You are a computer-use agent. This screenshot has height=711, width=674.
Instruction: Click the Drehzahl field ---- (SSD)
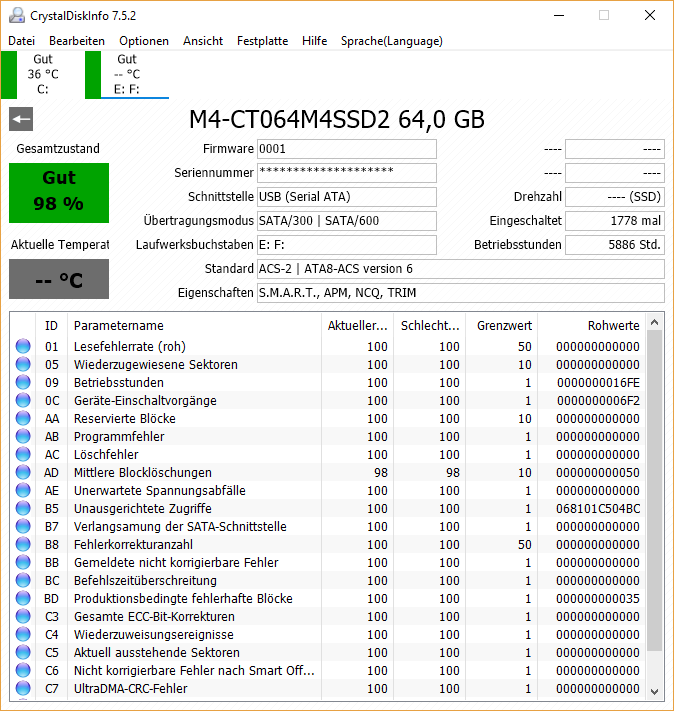[x=615, y=197]
